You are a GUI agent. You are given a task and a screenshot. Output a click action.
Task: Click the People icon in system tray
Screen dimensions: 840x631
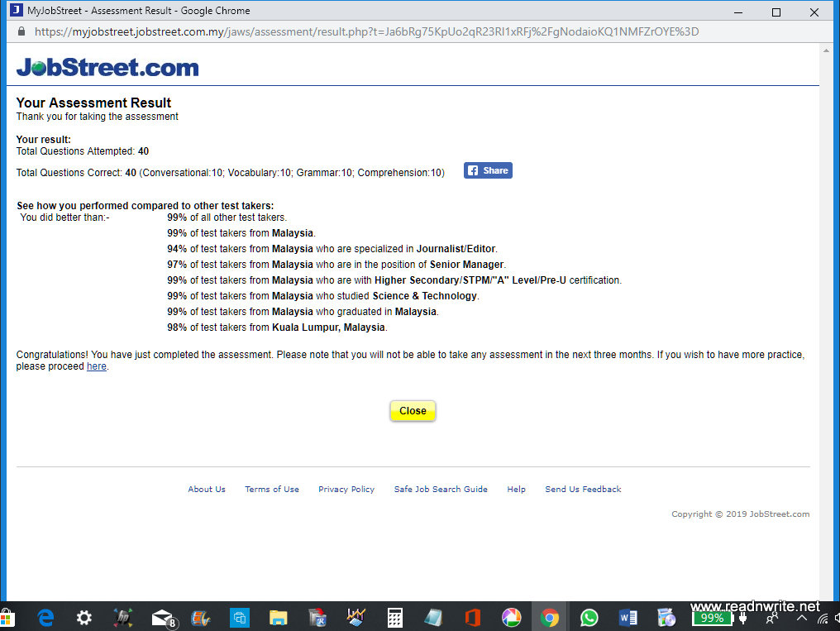click(772, 618)
